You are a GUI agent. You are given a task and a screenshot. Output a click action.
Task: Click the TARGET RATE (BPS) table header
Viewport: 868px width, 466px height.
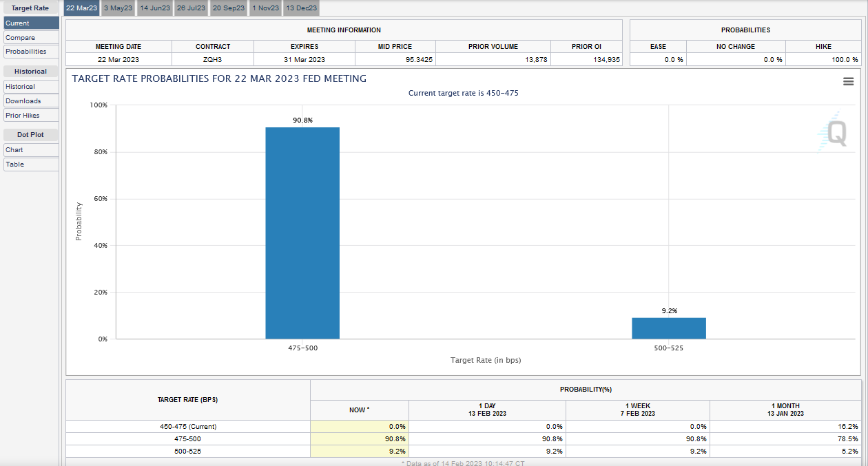188,400
